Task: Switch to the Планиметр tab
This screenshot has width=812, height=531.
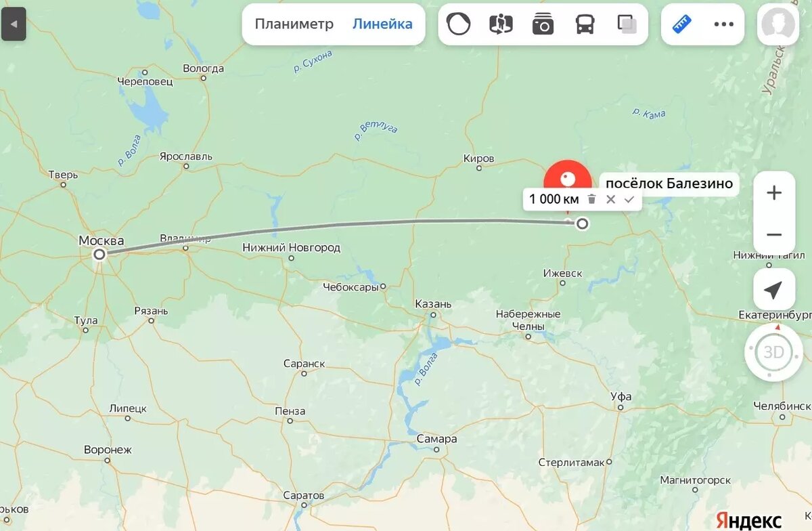Action: [294, 24]
